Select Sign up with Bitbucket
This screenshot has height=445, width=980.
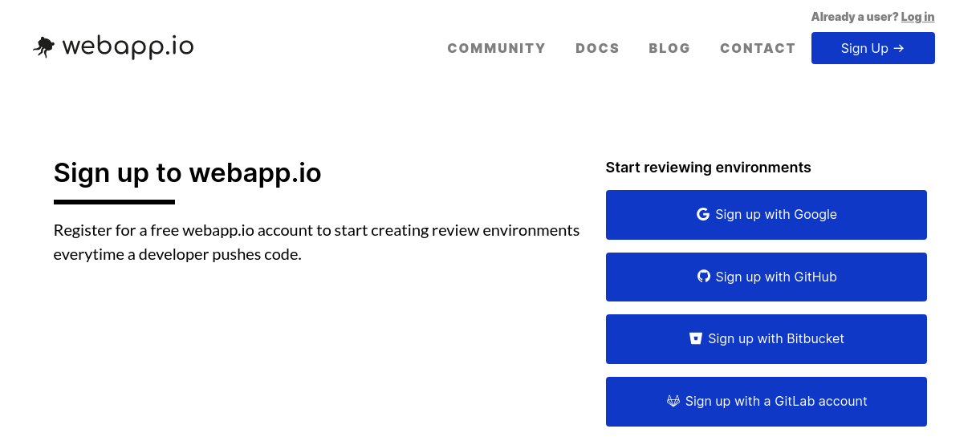pyautogui.click(x=767, y=339)
